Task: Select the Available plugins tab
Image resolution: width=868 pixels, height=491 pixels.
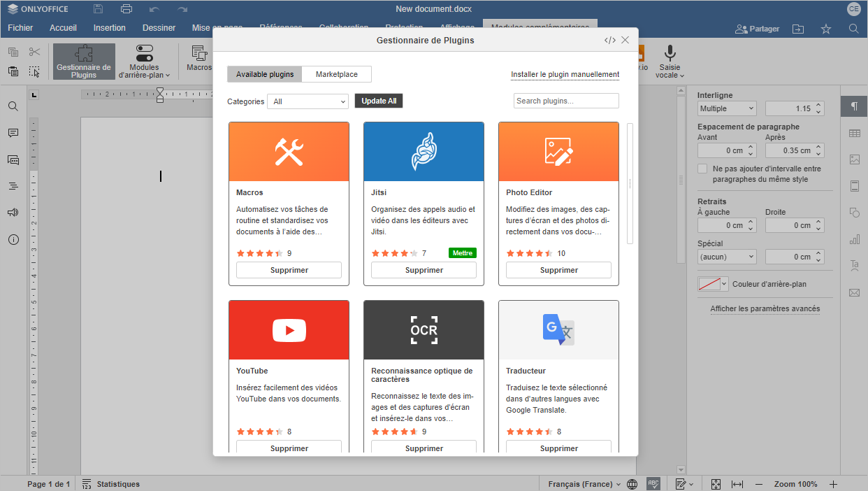Action: pos(265,74)
